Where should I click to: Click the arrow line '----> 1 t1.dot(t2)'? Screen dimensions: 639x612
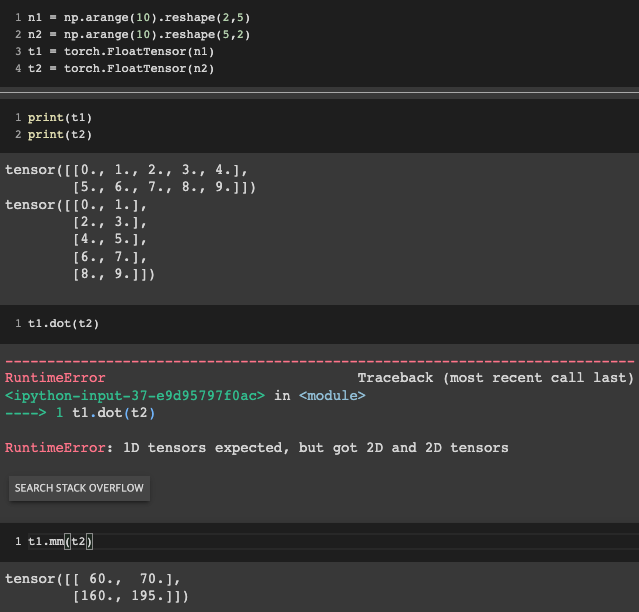pyautogui.click(x=80, y=413)
